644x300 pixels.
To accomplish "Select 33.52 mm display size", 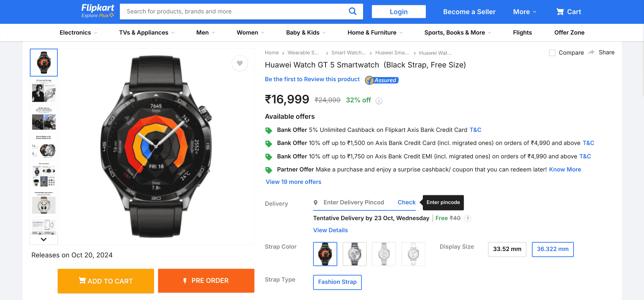I will click(507, 249).
